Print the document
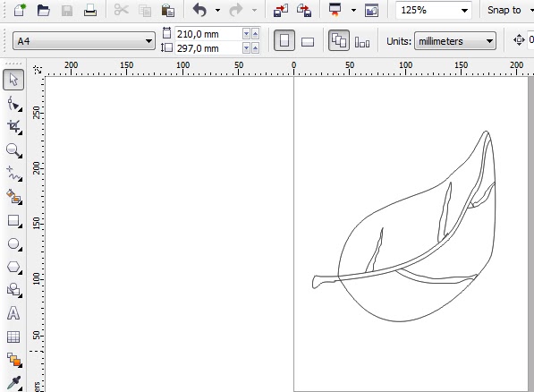The height and width of the screenshot is (392, 534). (90, 11)
